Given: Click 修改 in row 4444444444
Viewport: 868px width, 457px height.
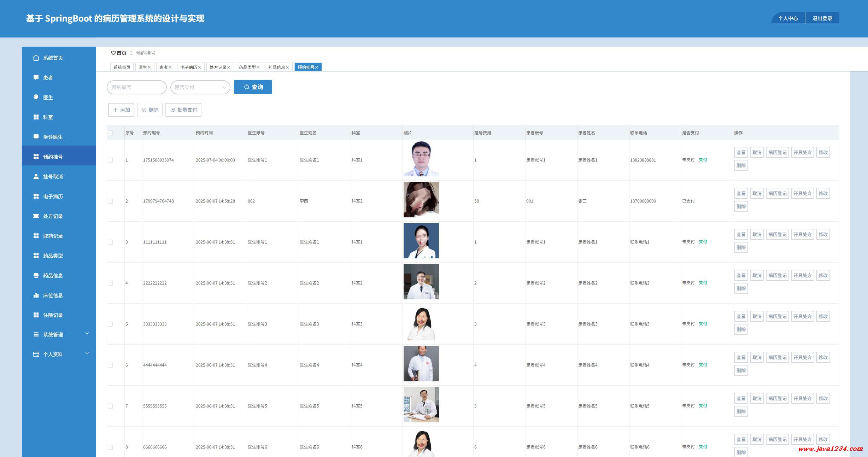Looking at the screenshot, I should (823, 357).
